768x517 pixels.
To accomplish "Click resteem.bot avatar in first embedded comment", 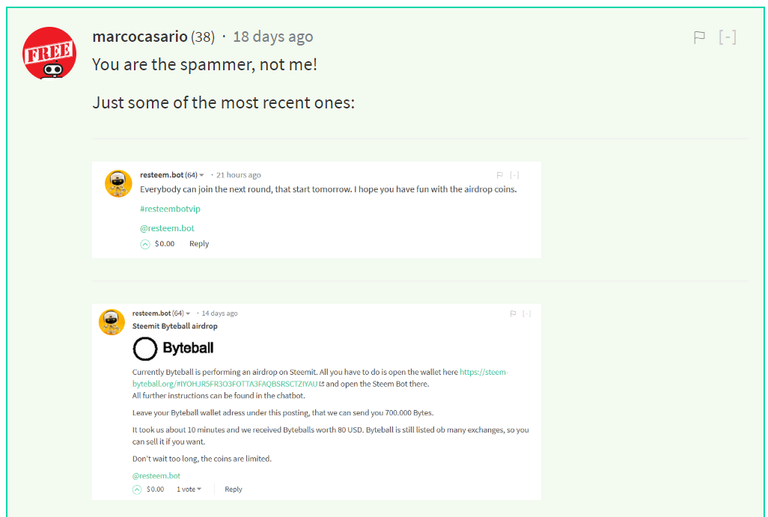I will coord(119,184).
